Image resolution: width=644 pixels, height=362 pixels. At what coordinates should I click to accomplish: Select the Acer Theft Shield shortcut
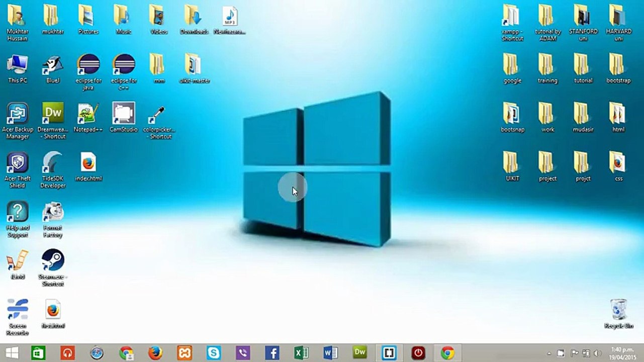coord(18,170)
